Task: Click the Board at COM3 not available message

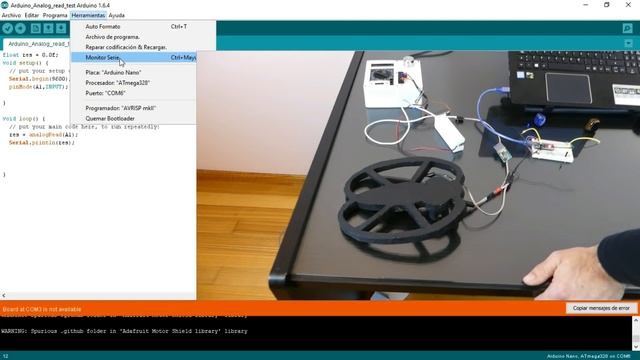Action: point(42,309)
